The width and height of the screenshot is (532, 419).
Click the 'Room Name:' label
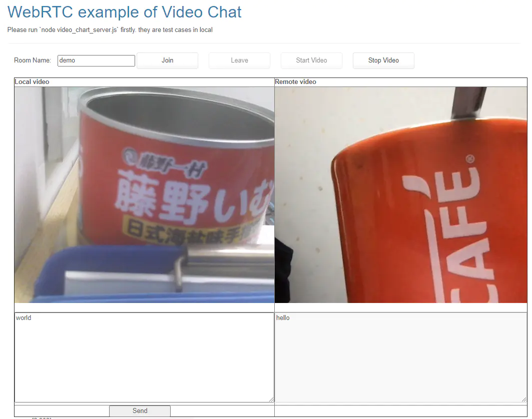click(x=32, y=60)
